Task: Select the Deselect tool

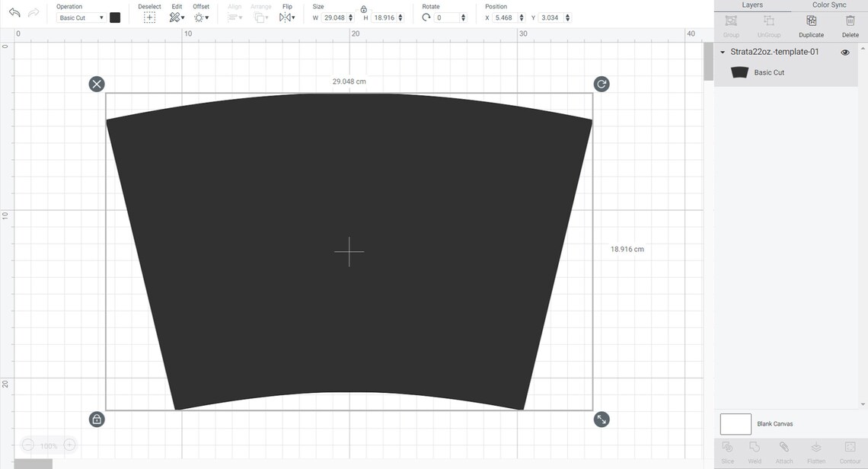Action: [x=149, y=16]
